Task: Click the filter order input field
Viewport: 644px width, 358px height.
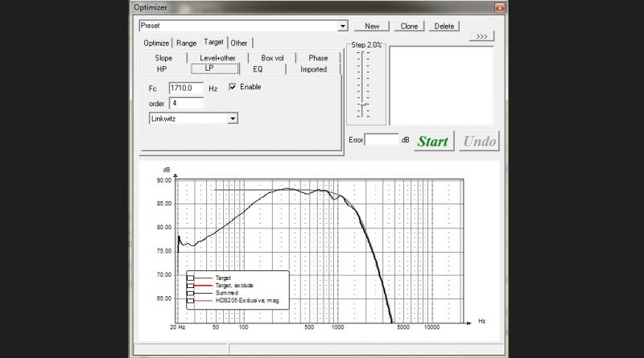Action: pos(186,103)
